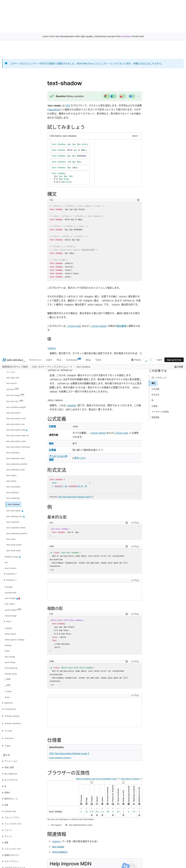
Task: Open breadcrumb CSS: カスケーディングスタイルシート
Action: coord(52,367)
